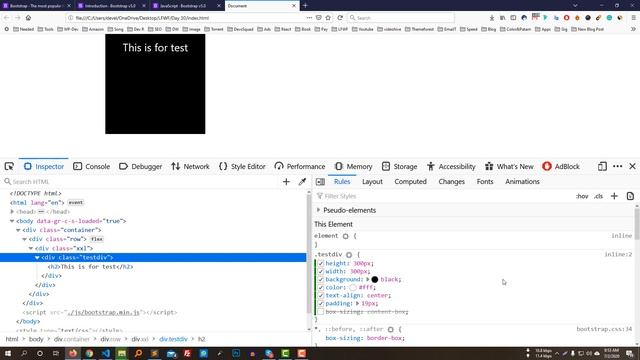Expand the head element node
Screen dimensions: 640x360
pyautogui.click(x=12, y=212)
